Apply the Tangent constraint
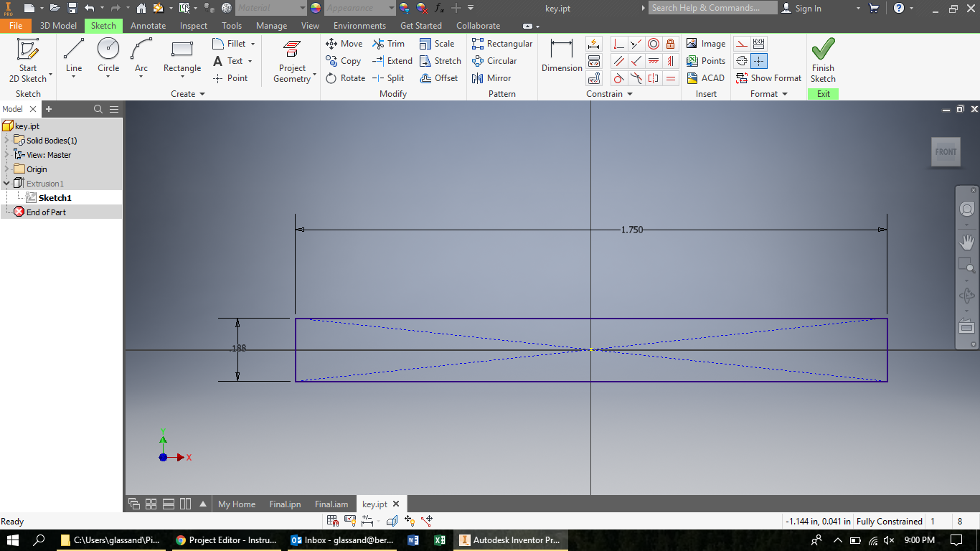This screenshot has height=551, width=980. [x=618, y=78]
